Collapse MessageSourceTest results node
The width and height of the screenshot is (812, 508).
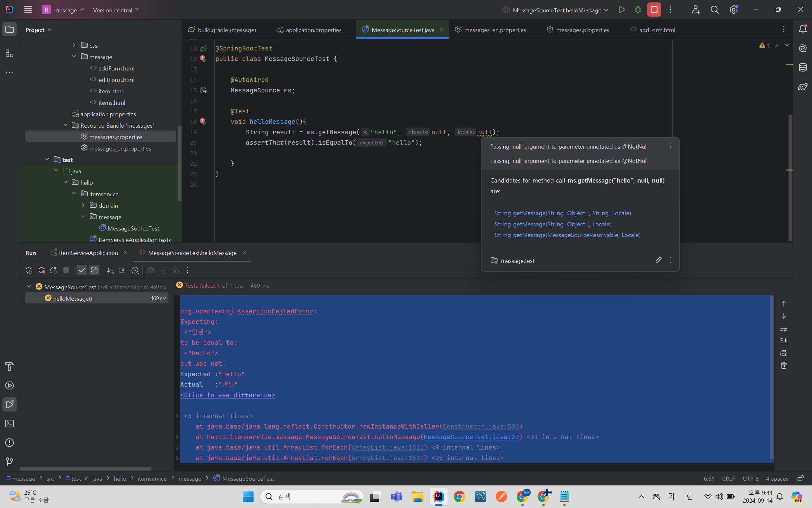click(29, 287)
